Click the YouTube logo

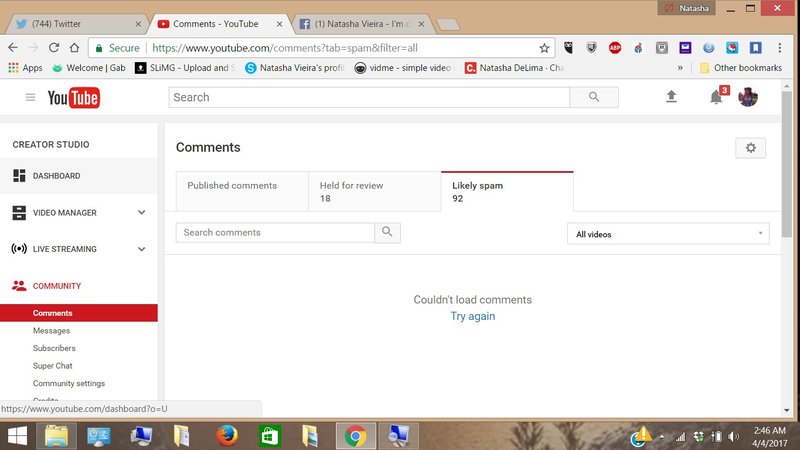point(73,97)
